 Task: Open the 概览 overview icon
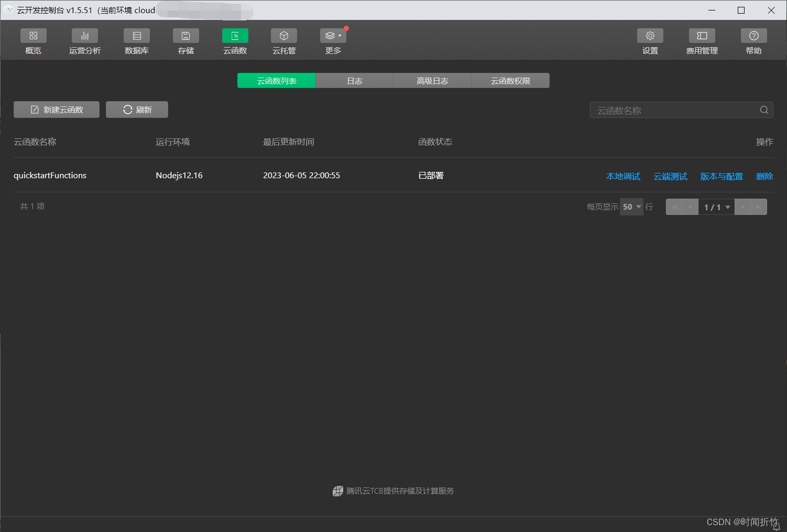click(x=33, y=36)
